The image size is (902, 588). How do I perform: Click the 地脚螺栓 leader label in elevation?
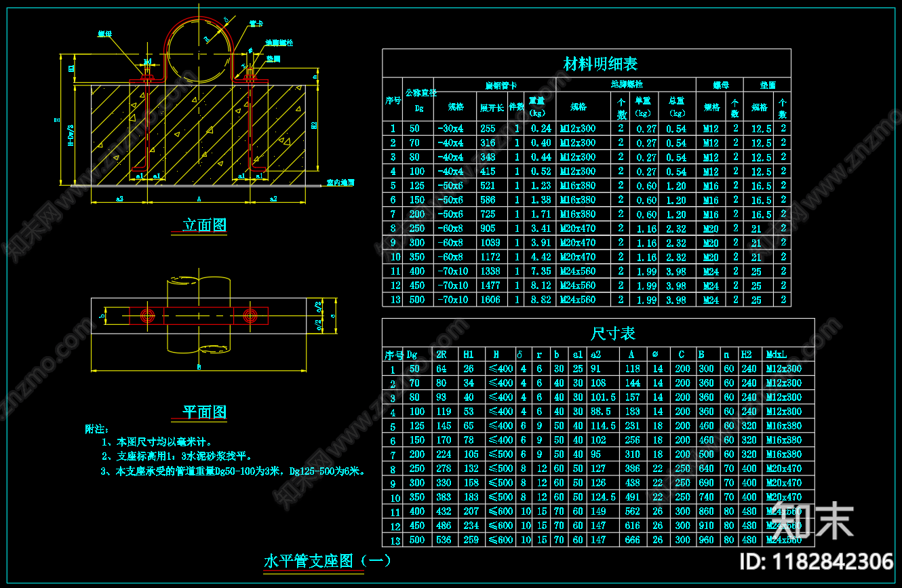pos(279,43)
